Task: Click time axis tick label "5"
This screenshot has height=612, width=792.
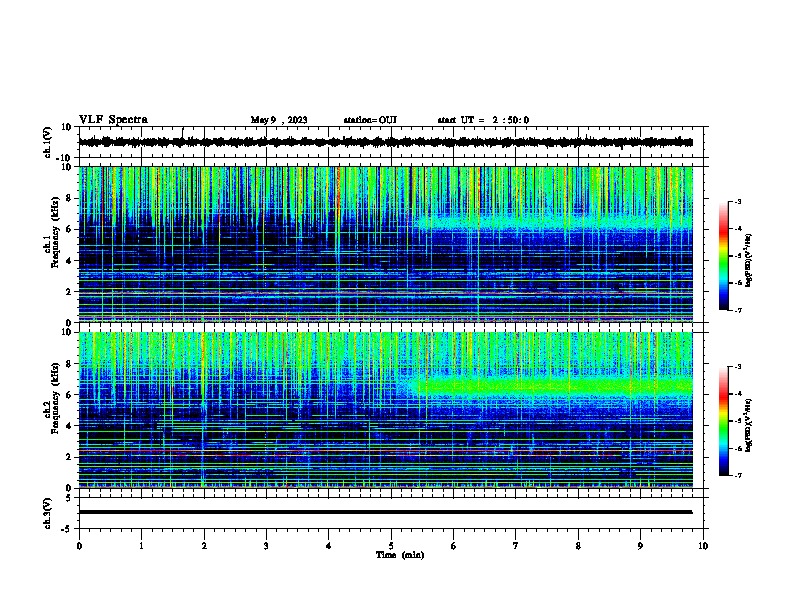Action: click(x=391, y=546)
